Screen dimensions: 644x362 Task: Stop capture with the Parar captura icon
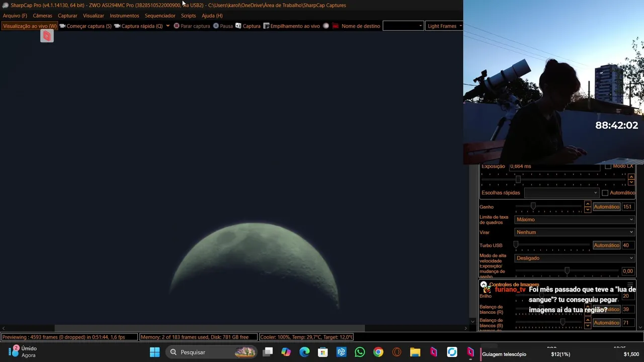pos(177,26)
